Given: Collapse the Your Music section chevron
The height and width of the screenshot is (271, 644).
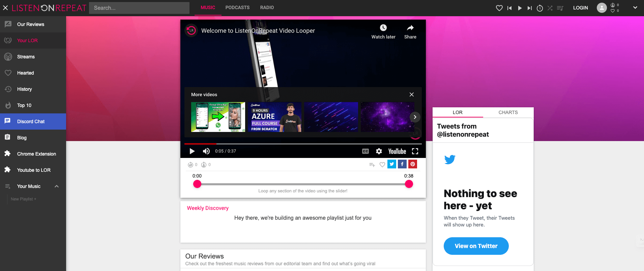Looking at the screenshot, I should tap(57, 186).
